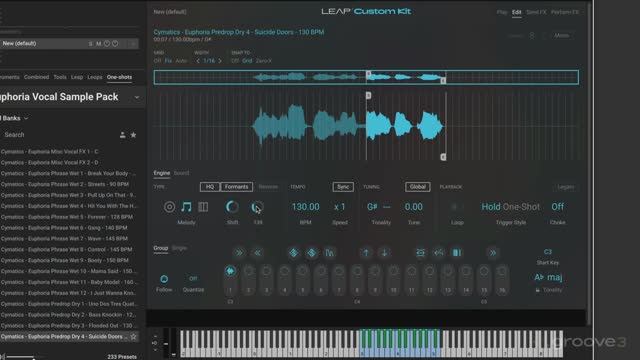Open the Choke Off value selector

pyautogui.click(x=558, y=207)
